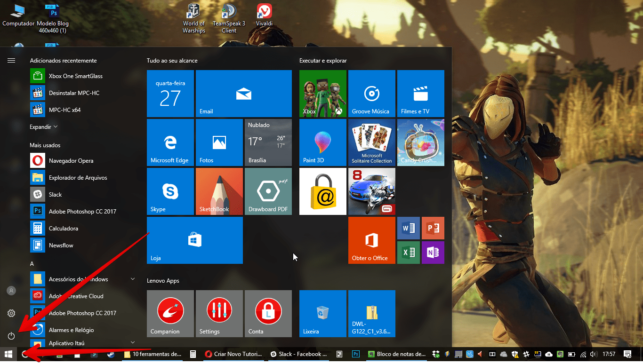Open the Xbox tile
Screen dimensions: 643x364
[x=323, y=94]
